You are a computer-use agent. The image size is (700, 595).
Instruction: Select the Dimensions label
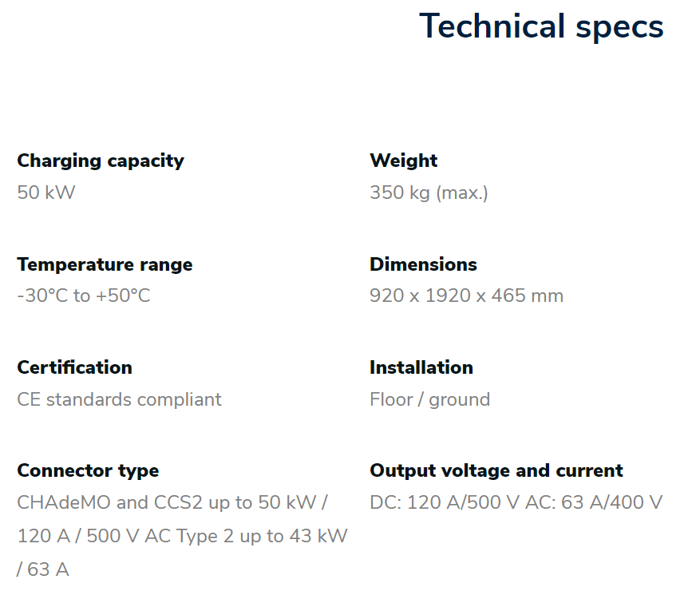point(423,264)
